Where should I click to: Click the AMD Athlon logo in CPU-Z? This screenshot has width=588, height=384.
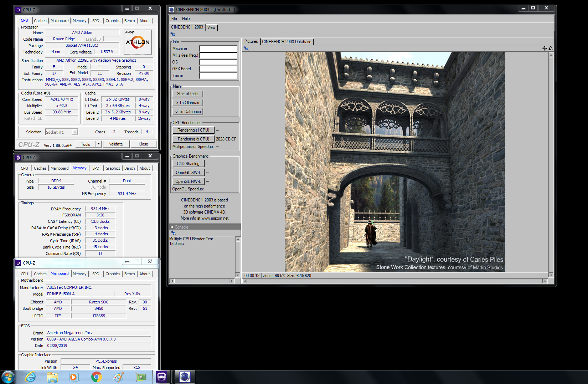point(138,42)
